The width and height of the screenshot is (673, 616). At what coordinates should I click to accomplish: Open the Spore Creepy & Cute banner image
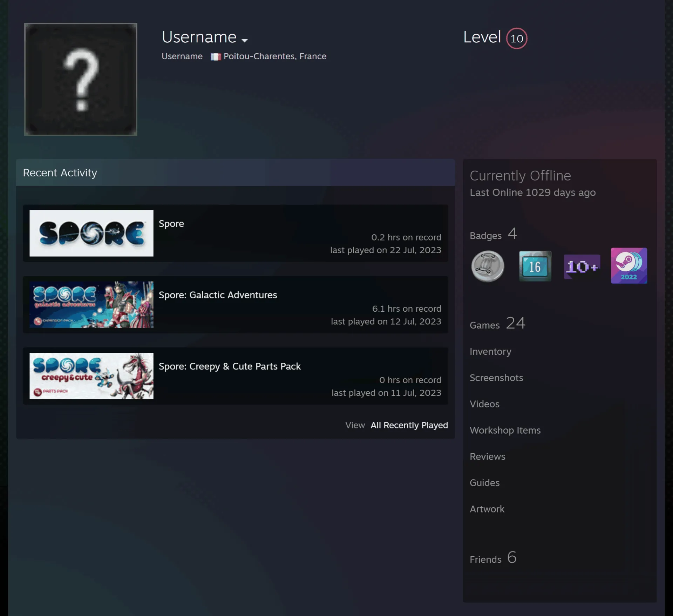91,376
